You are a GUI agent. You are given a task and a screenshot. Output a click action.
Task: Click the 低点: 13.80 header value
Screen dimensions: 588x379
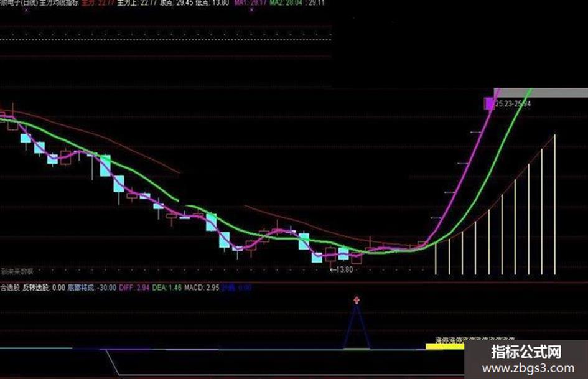[x=212, y=2]
